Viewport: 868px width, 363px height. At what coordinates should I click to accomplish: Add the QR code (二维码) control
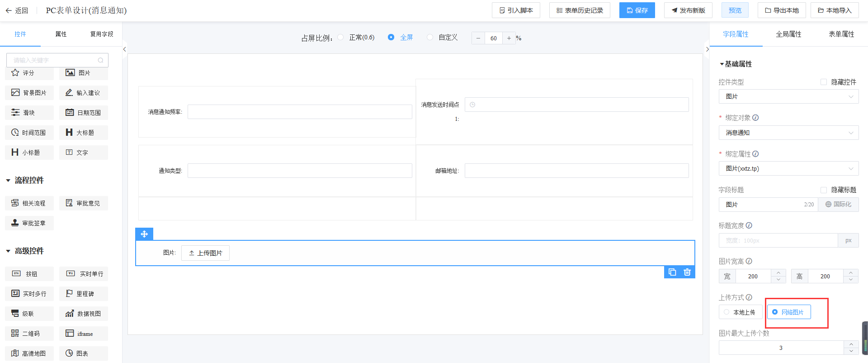(x=29, y=334)
